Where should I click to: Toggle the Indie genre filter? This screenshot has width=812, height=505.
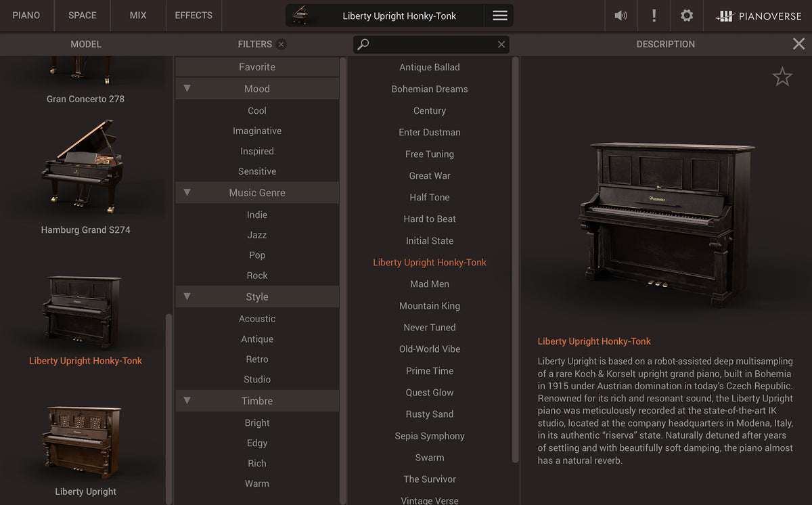point(257,215)
